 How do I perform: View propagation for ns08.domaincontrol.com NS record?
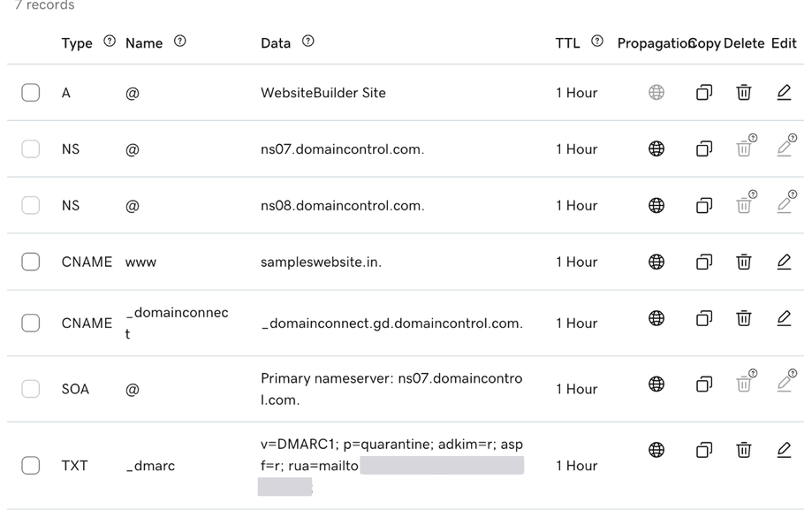pyautogui.click(x=656, y=205)
